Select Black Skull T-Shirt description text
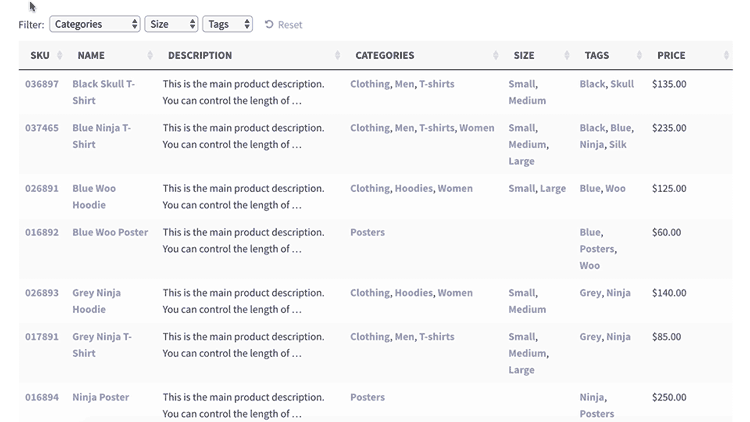Viewport: 750px width, 422px height. (243, 92)
